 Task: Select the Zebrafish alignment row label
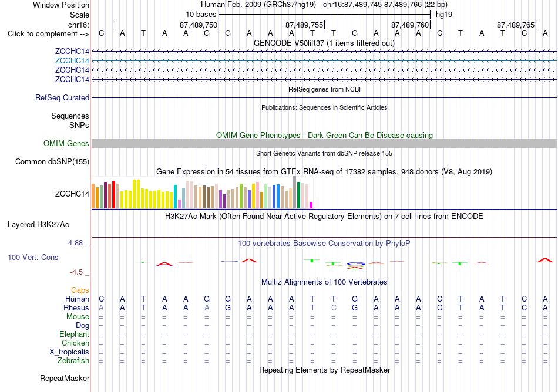coord(73,361)
